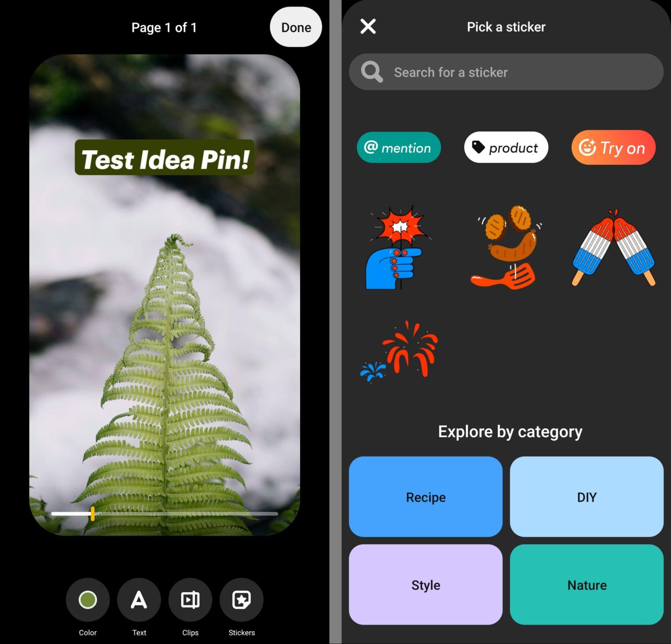Screen dimensions: 671x644
Task: Click the Try On sticker
Action: [612, 148]
